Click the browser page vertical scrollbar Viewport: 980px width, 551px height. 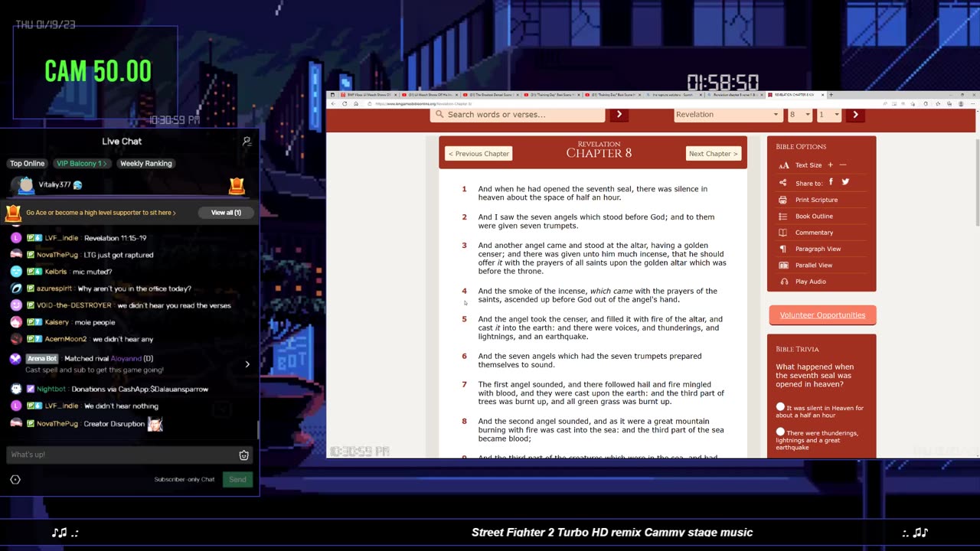tap(978, 184)
